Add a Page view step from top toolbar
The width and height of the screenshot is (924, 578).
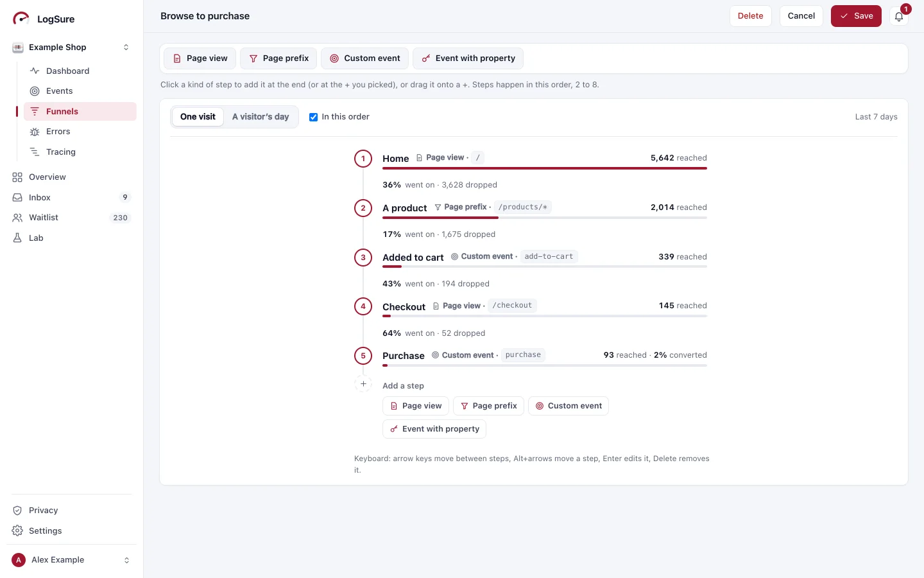tap(200, 58)
